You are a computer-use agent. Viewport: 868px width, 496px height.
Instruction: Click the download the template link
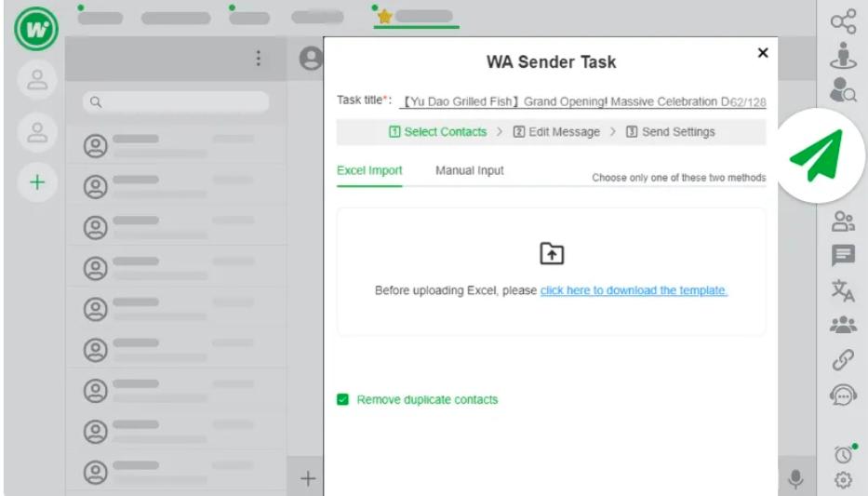[634, 290]
